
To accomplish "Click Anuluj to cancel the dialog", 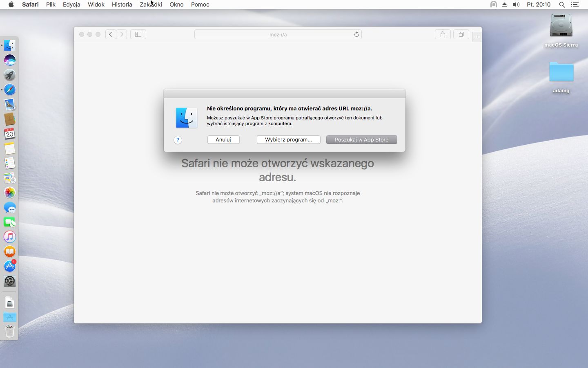I will pos(223,139).
